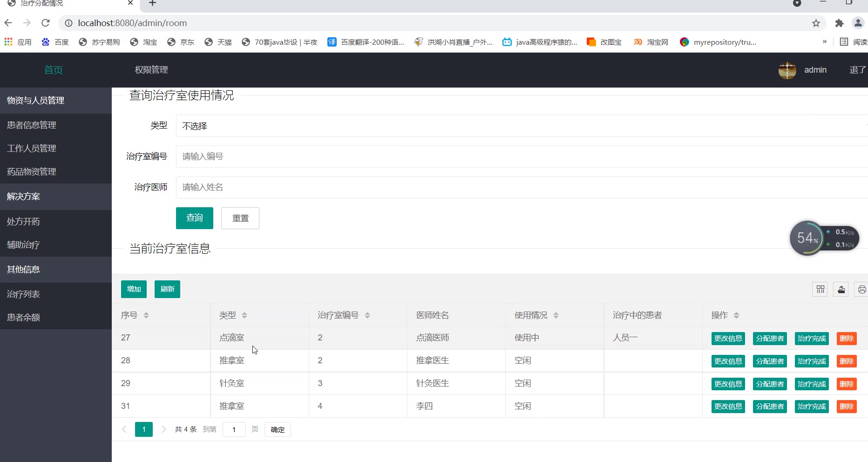Click the 确定 page jump button
This screenshot has width=868, height=462.
278,429
